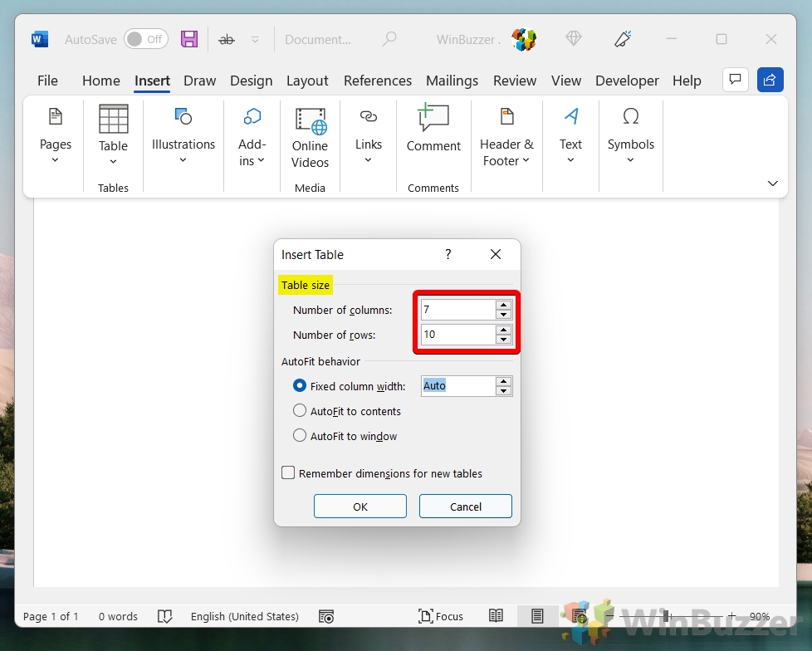The width and height of the screenshot is (812, 651).
Task: Insert a new Comment from the ribbon
Action: click(433, 127)
